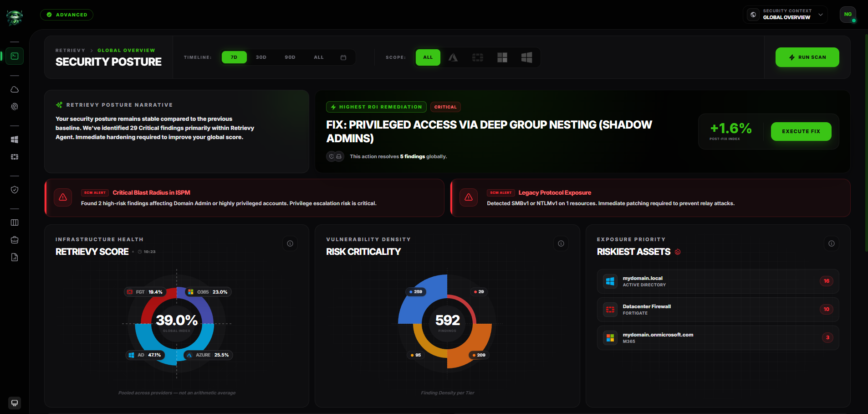Filter scope by Fortinet icon
The height and width of the screenshot is (414, 868).
coord(477,57)
